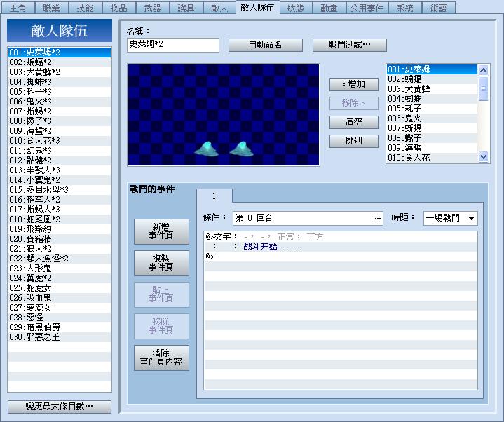Screen dimensions: 504x422
Task: Open the 術語 tab
Action: click(438, 8)
